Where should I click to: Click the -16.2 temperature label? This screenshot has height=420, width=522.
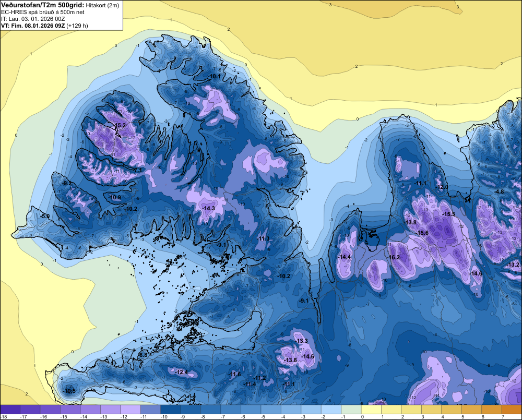(x=394, y=257)
